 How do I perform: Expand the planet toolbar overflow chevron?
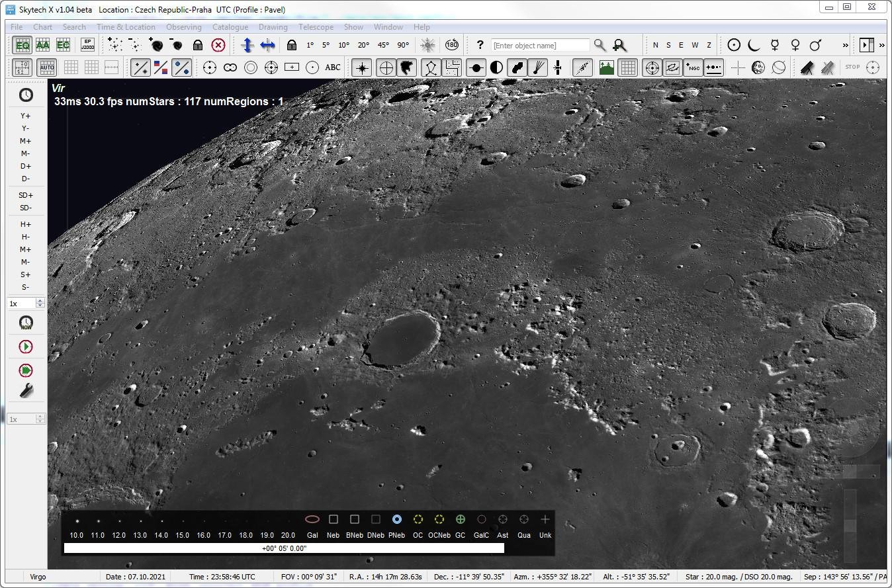845,45
